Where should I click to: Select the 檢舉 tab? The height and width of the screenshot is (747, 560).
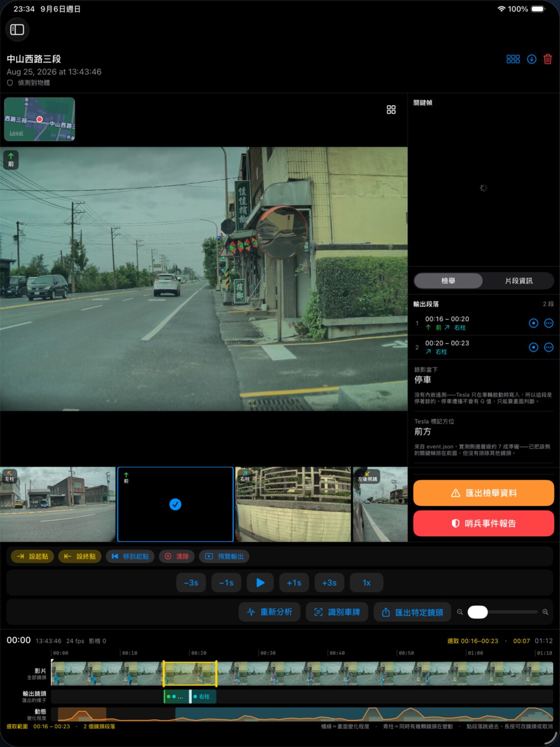tap(448, 281)
